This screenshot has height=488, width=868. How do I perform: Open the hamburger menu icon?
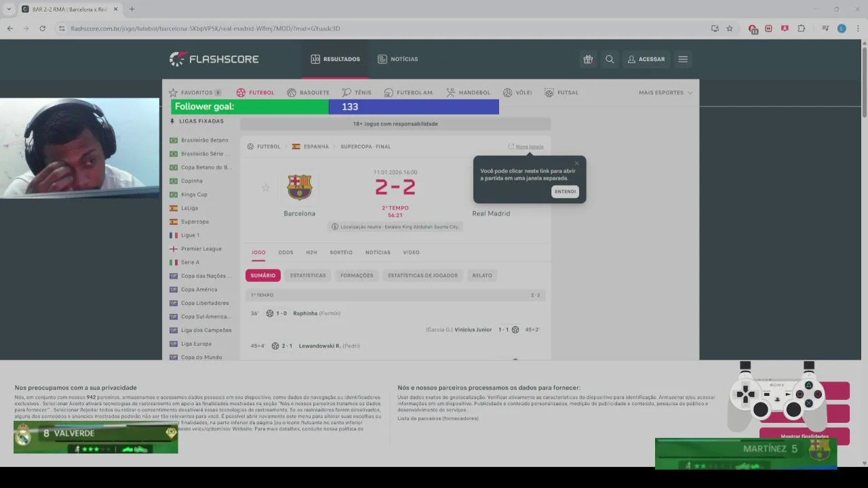coord(683,59)
